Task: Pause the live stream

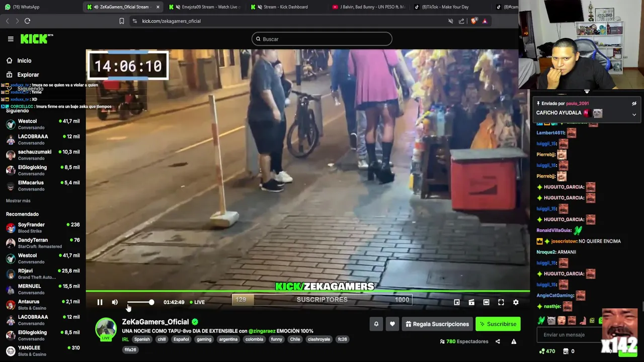Action: [100, 302]
